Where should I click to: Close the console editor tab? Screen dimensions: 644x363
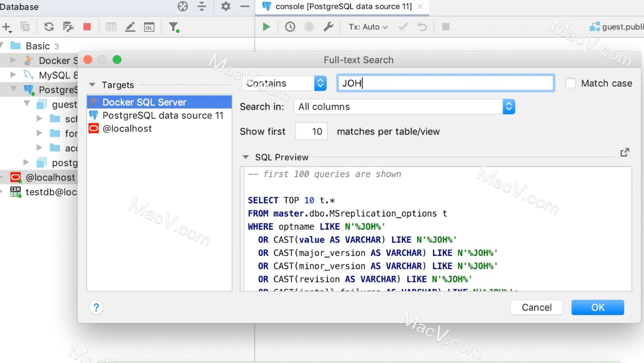(x=420, y=6)
